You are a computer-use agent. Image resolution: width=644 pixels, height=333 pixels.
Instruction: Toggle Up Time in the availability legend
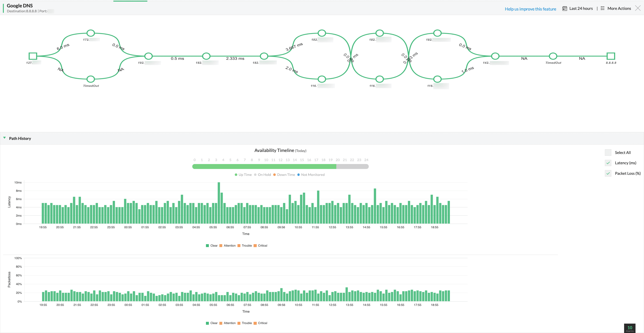tap(243, 174)
